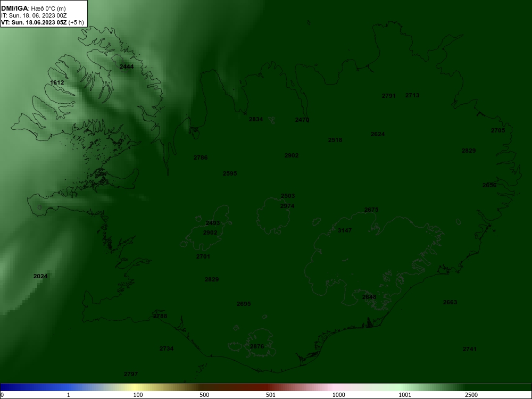Screen dimensions: 532x399
Task: Click the 2444 freezing-level value
Action: pos(127,67)
